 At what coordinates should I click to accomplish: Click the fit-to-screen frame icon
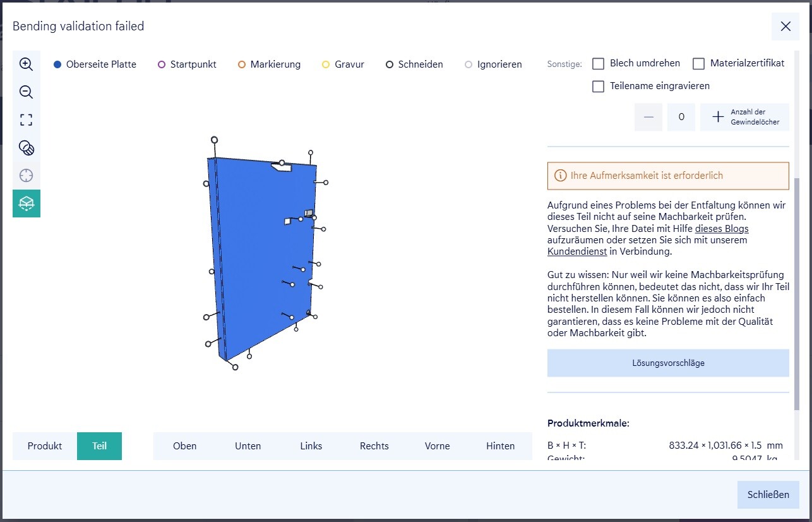(26, 120)
